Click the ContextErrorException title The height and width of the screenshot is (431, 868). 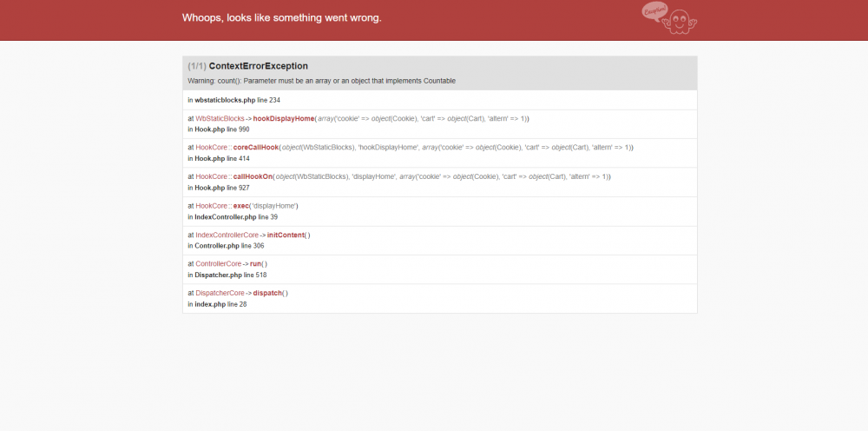point(258,66)
